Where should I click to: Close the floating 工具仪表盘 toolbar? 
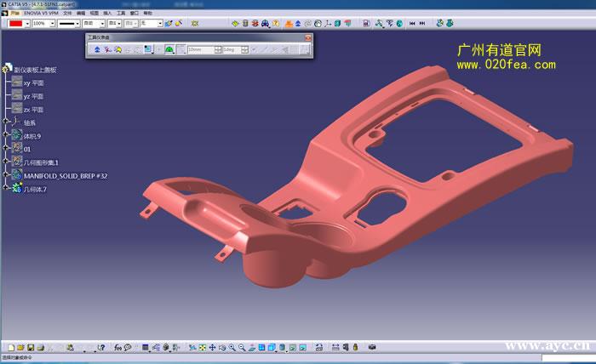pyautogui.click(x=307, y=38)
